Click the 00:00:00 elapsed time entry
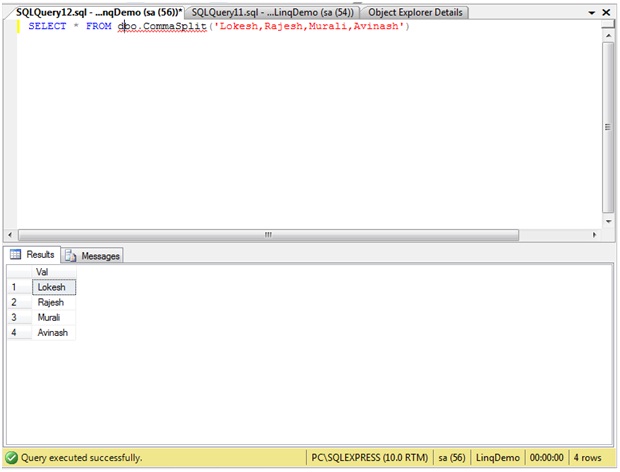620x472 pixels. tap(546, 458)
